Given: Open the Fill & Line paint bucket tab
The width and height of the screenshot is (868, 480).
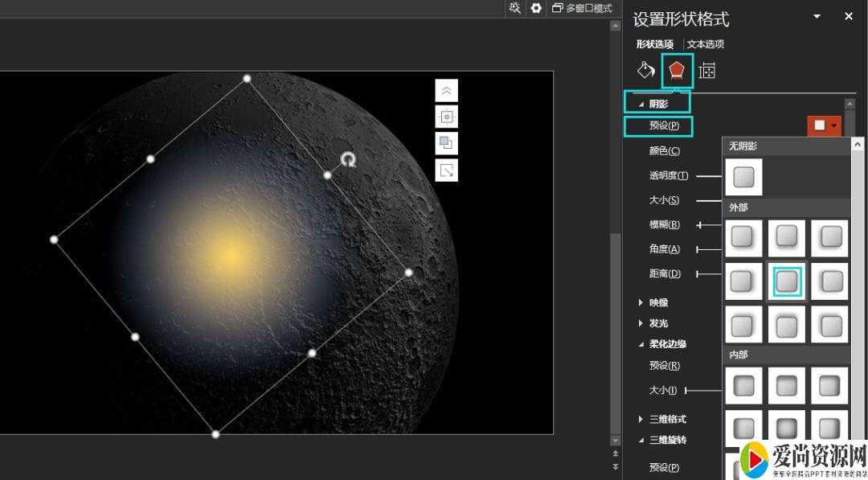Looking at the screenshot, I should pos(646,71).
